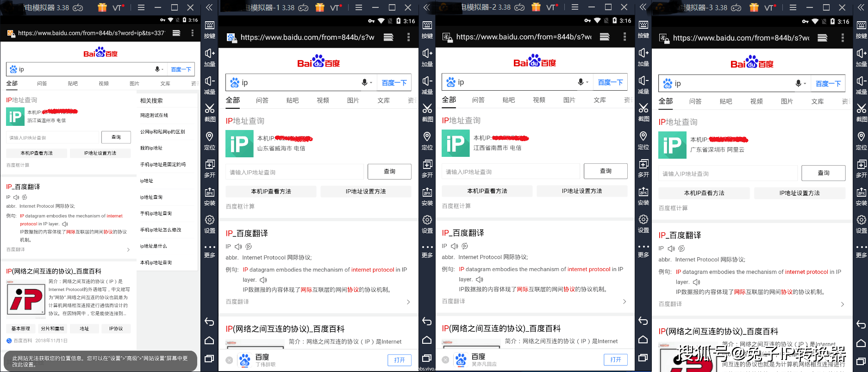Select 问答 tab in first emulator
This screenshot has width=868, height=372.
tap(42, 83)
